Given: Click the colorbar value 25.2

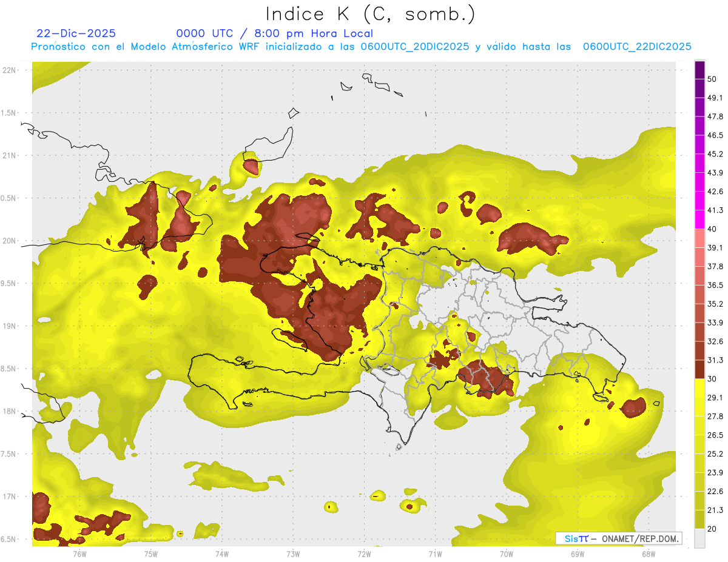Looking at the screenshot, I should [715, 454].
